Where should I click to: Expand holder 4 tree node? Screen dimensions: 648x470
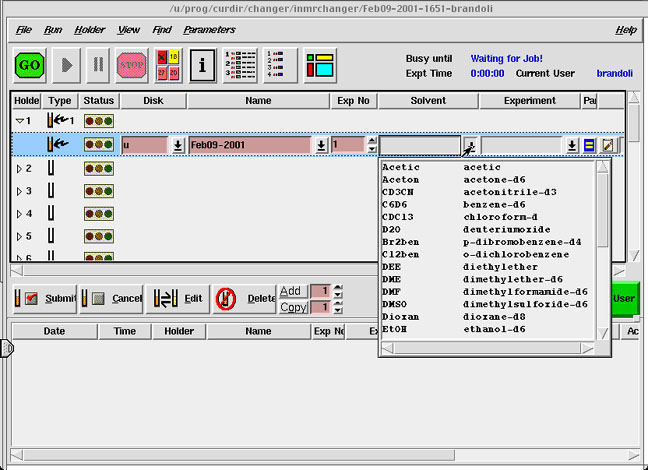19,214
